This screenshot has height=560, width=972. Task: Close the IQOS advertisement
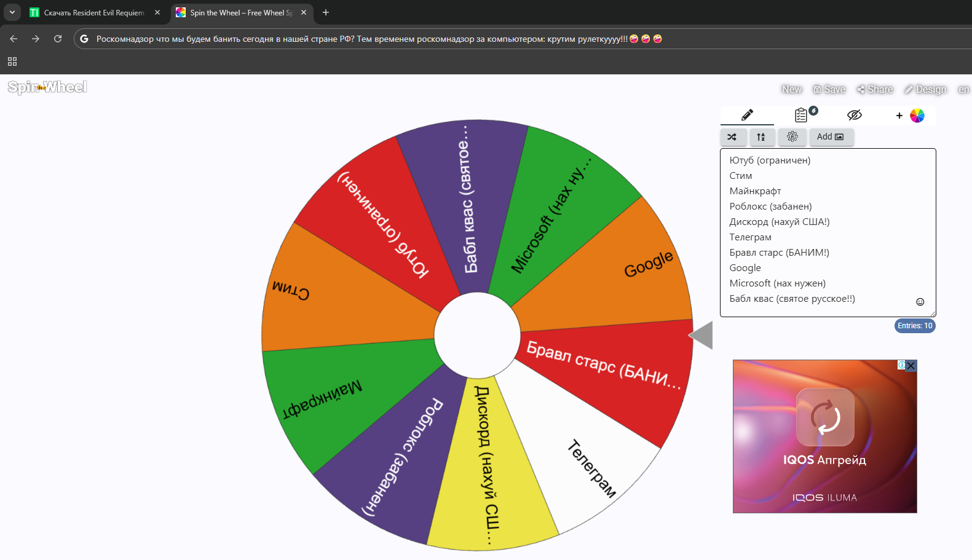click(911, 366)
